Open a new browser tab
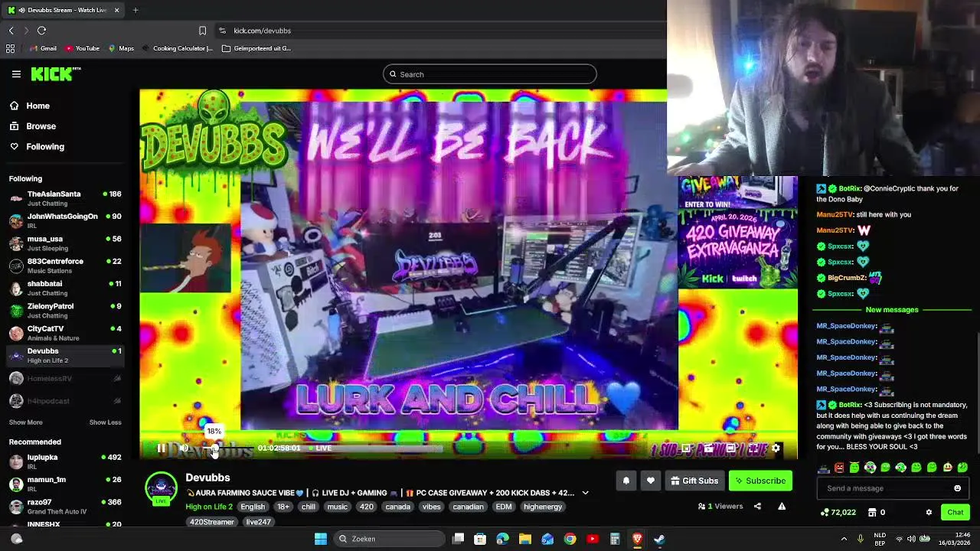This screenshot has height=551, width=980. pyautogui.click(x=136, y=10)
